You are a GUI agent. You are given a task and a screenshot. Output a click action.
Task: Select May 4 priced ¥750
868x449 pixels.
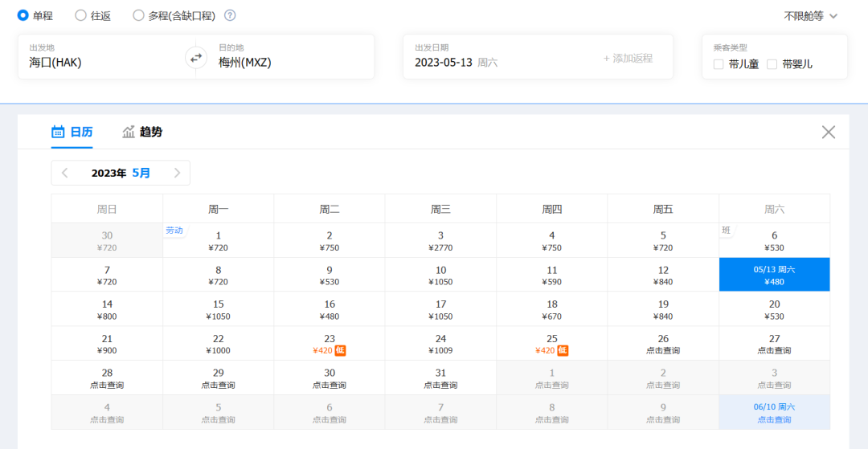point(552,240)
